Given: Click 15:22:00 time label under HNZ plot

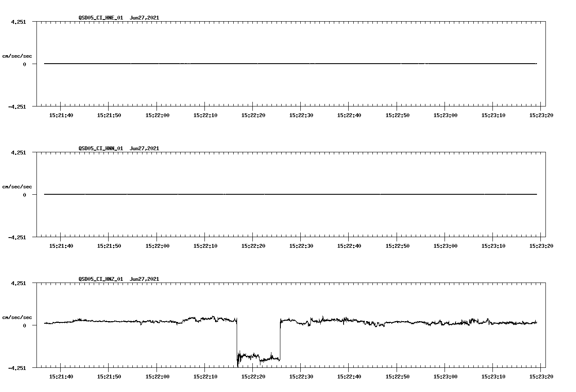Looking at the screenshot, I should click(x=157, y=376).
